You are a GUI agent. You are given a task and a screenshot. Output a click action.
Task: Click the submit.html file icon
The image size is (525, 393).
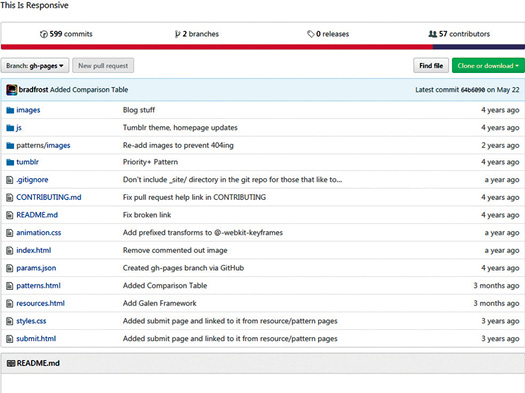coord(10,339)
